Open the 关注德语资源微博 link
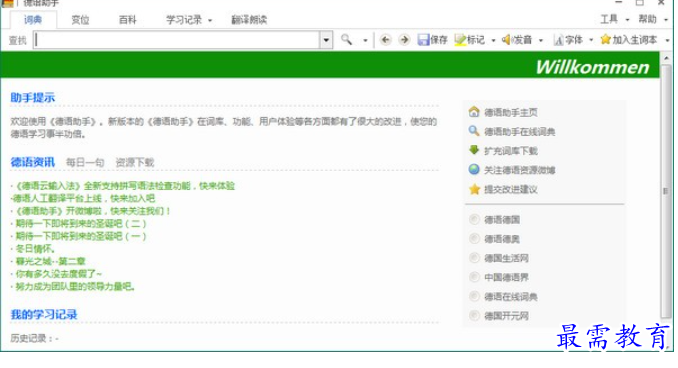This screenshot has height=368, width=678. click(520, 170)
